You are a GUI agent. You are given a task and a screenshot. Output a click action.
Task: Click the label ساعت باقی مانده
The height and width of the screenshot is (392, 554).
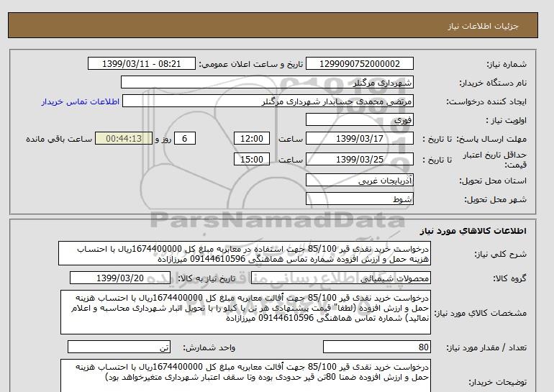59,139
